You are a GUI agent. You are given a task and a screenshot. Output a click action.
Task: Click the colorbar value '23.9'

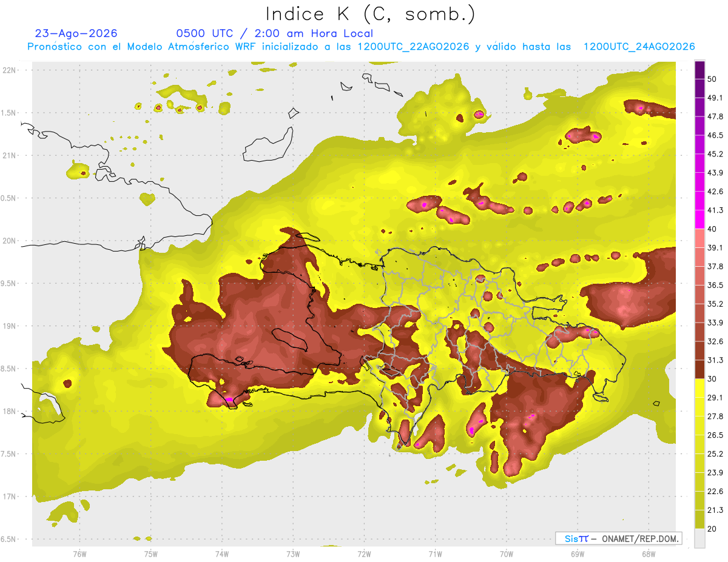point(715,472)
